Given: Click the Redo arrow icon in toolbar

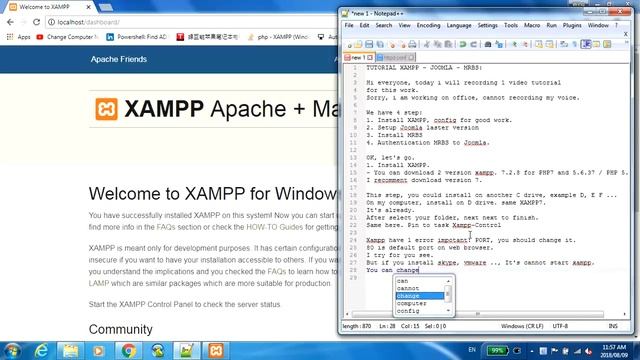Looking at the screenshot, I should pyautogui.click(x=473, y=44).
